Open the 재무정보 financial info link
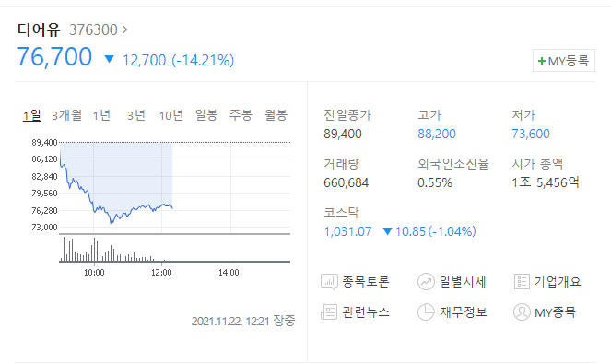 (x=464, y=312)
